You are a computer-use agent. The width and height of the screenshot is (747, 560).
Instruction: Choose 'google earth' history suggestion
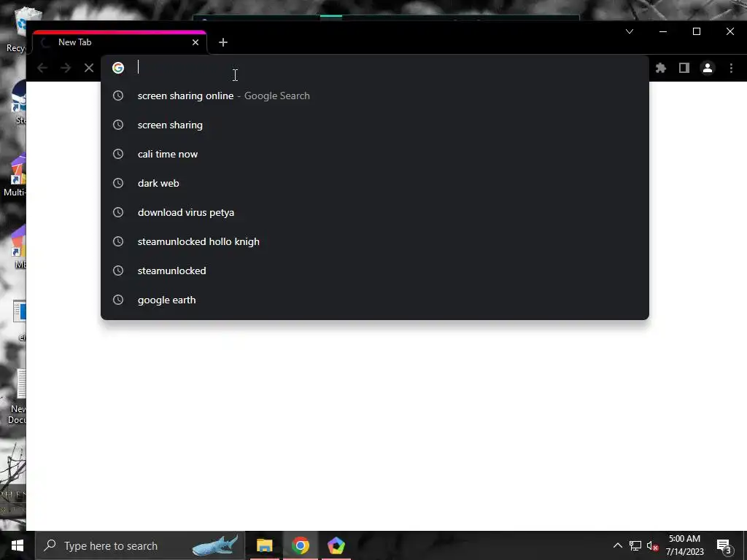click(x=375, y=300)
